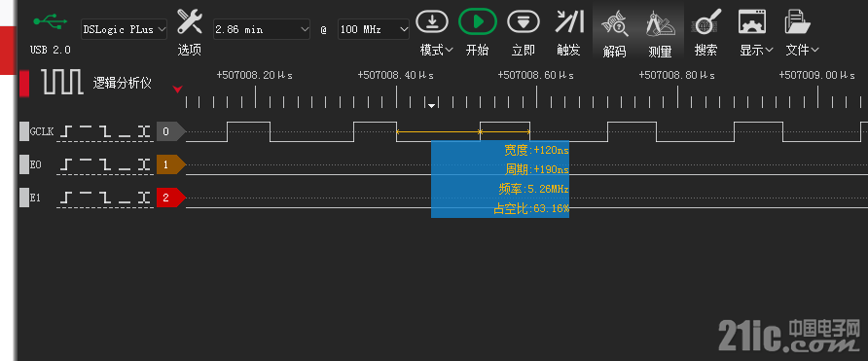This screenshot has height=361, width=868.
Task: Click the 逻辑分析仪 waveform icon
Action: tap(62, 83)
